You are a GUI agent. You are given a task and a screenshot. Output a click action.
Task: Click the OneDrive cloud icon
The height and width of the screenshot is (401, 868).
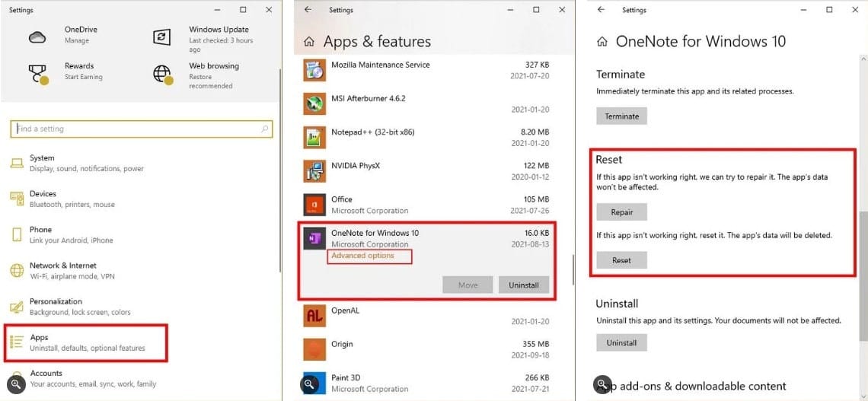[x=37, y=37]
